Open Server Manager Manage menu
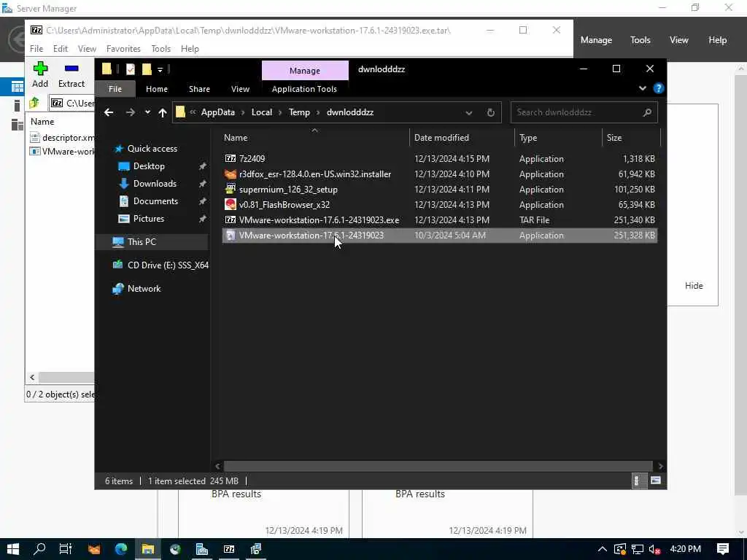The width and height of the screenshot is (747, 560). 596,40
